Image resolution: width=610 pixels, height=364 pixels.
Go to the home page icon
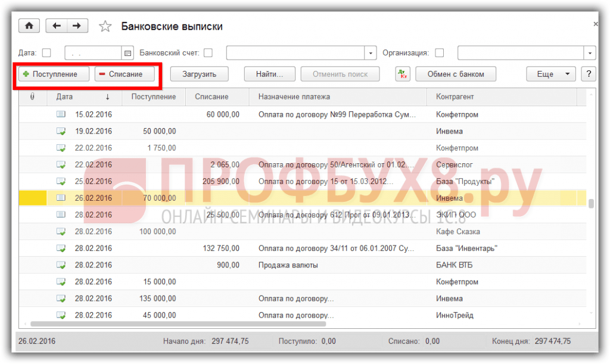tap(29, 26)
